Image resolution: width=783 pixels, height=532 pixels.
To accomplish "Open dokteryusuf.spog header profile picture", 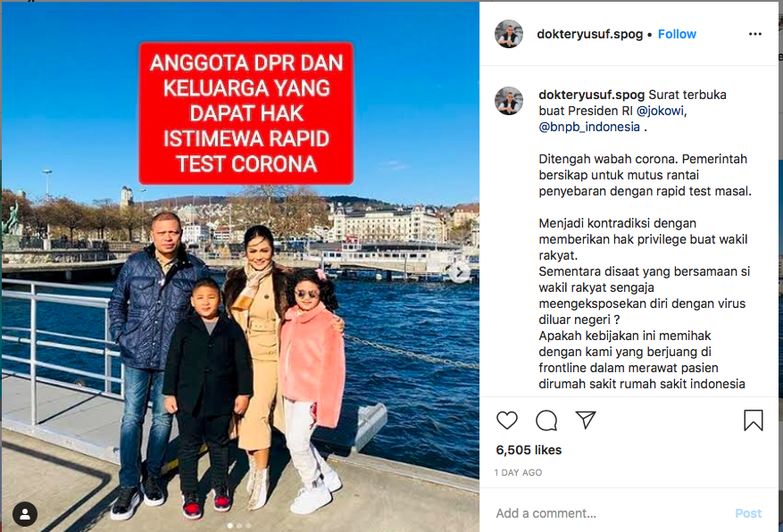I will pyautogui.click(x=508, y=34).
